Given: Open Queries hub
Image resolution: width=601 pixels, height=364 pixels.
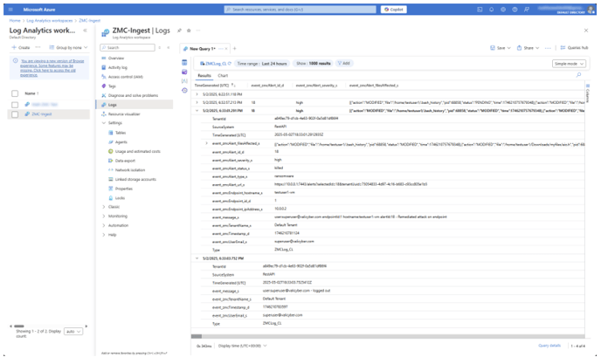Looking at the screenshot, I should point(574,48).
